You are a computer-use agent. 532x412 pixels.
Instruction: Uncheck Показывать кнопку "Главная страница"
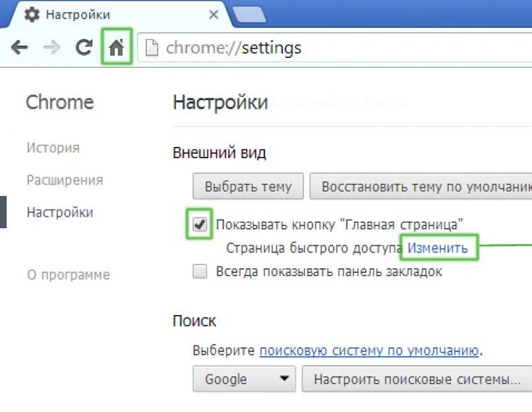200,224
